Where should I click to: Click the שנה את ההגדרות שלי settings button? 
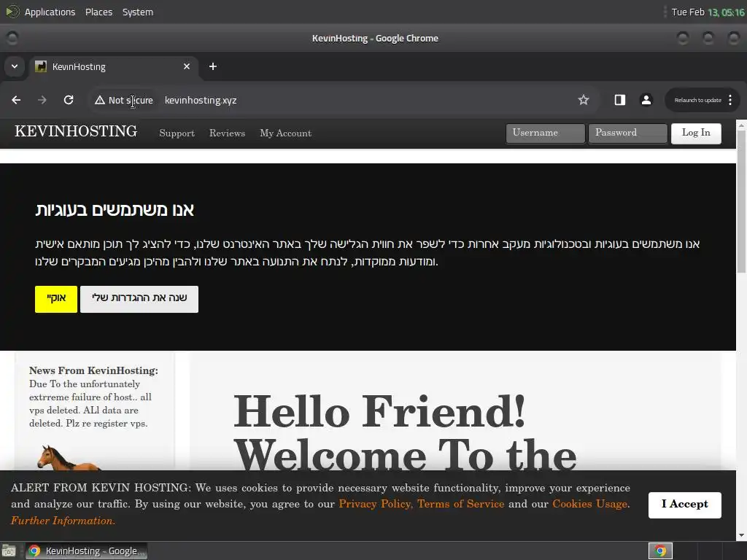click(139, 299)
